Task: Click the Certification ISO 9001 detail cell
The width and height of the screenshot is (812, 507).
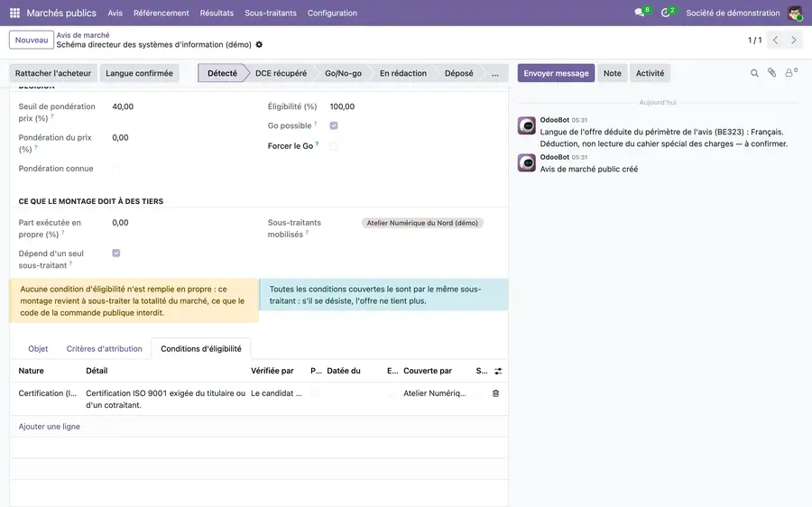Action: 166,399
